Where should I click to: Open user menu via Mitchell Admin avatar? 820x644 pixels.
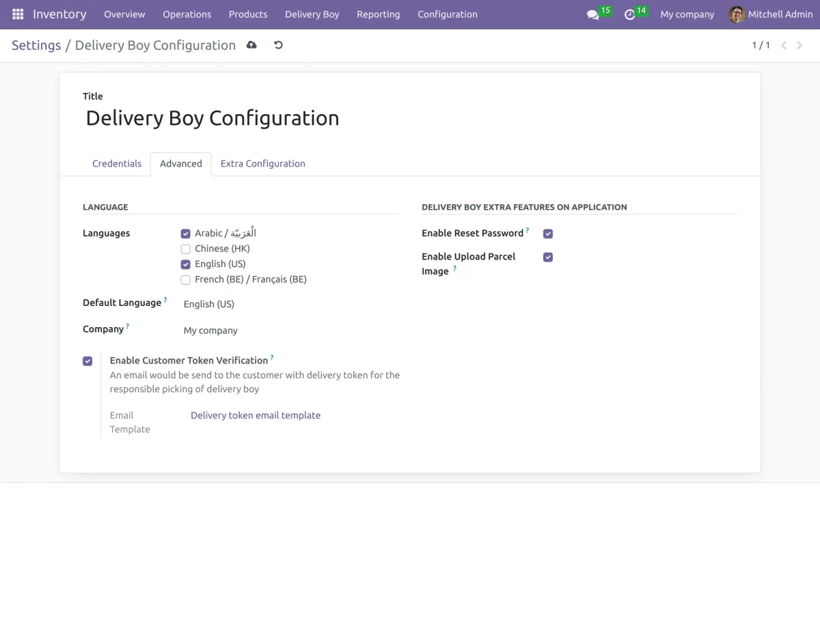[x=736, y=14]
